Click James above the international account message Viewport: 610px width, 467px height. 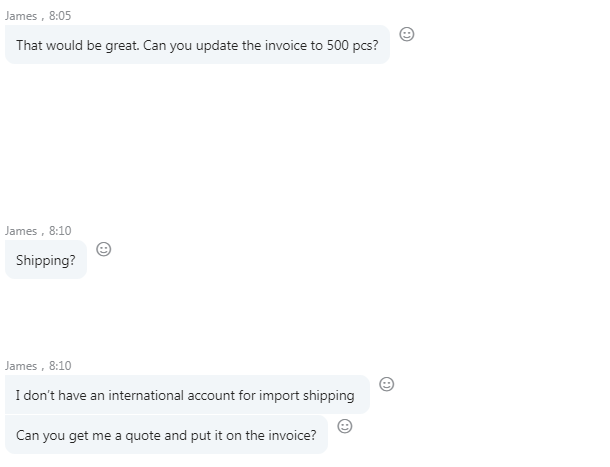coord(21,366)
